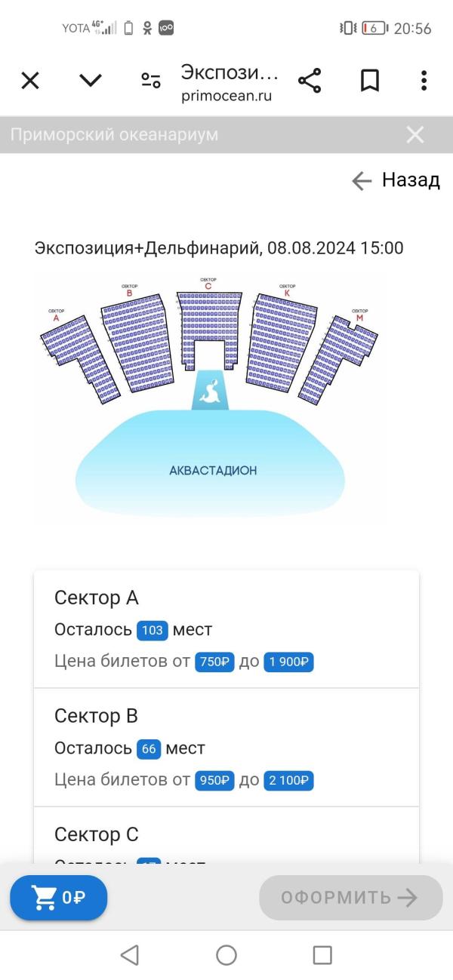Tap the Android home circle button

[x=226, y=955]
